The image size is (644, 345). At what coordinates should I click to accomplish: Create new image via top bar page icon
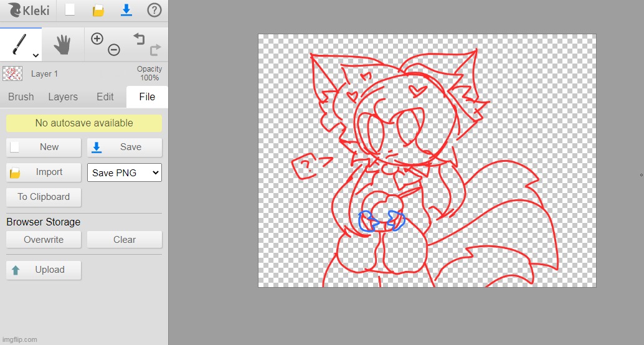pos(70,10)
